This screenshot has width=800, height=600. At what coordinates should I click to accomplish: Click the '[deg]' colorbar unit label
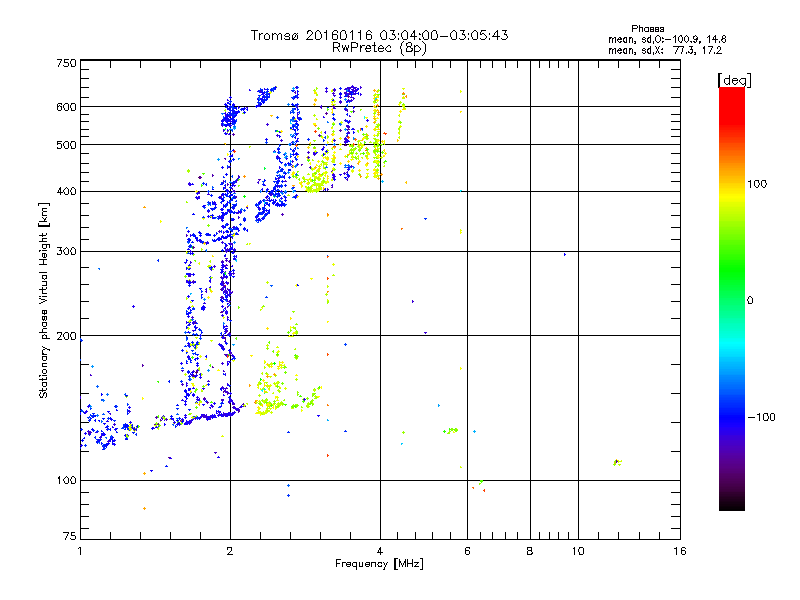[734, 80]
